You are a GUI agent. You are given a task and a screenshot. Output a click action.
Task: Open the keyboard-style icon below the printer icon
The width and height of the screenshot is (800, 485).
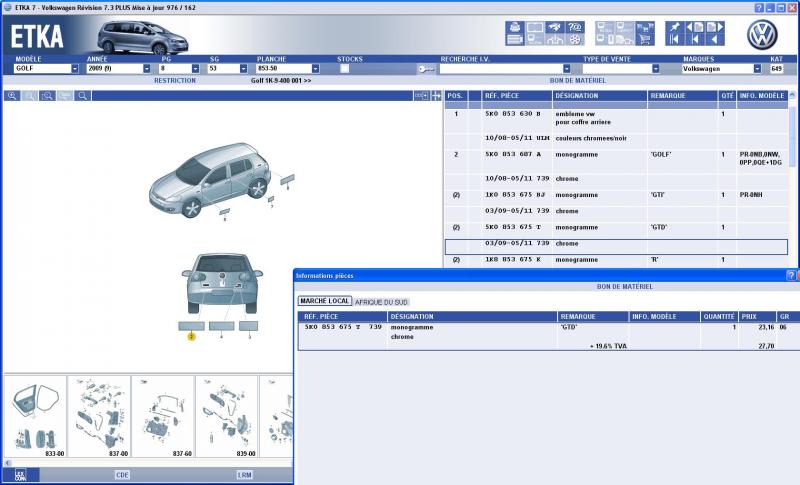pos(515,39)
